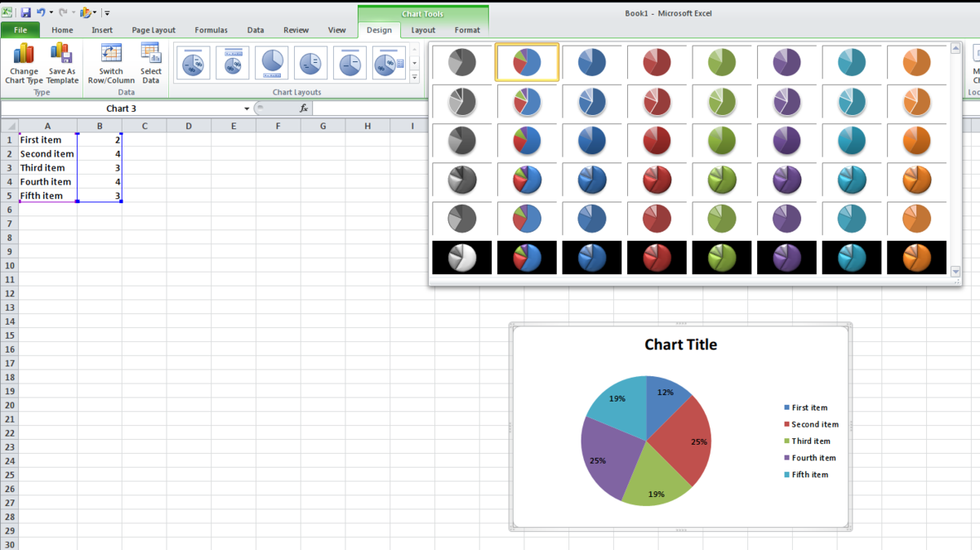This screenshot has width=980, height=550.
Task: Click the Chart Title text in chart
Action: pyautogui.click(x=680, y=344)
